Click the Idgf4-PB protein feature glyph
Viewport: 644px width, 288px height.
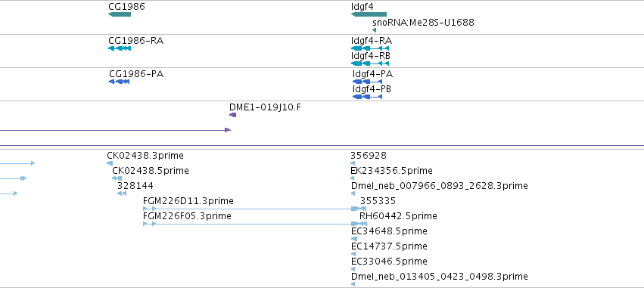point(368,97)
